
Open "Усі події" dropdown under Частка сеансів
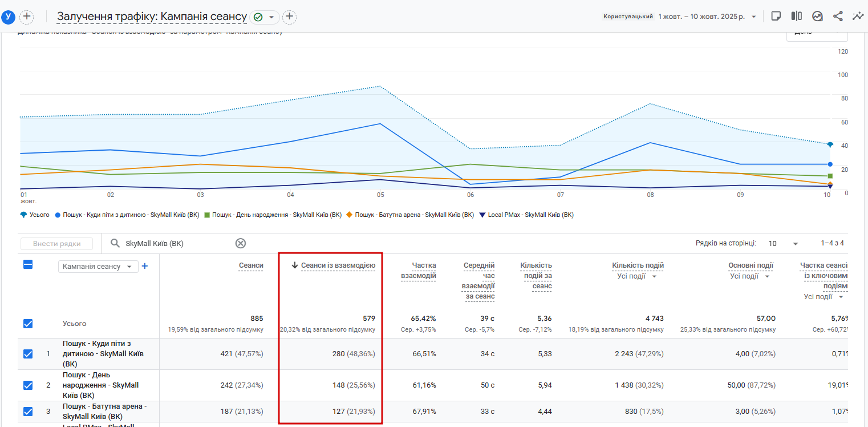pyautogui.click(x=824, y=297)
